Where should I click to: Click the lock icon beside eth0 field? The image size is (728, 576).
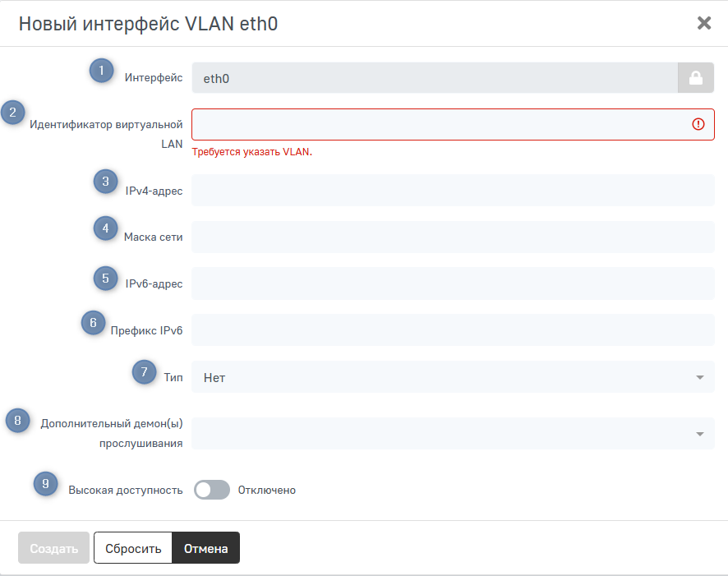pyautogui.click(x=695, y=78)
